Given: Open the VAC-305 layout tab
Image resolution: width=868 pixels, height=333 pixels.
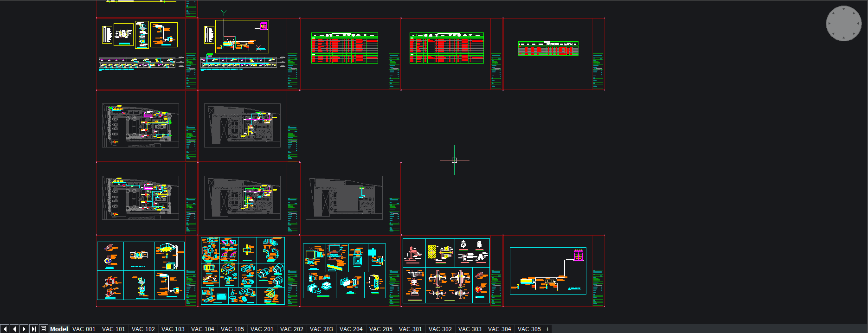Looking at the screenshot, I should coord(529,329).
